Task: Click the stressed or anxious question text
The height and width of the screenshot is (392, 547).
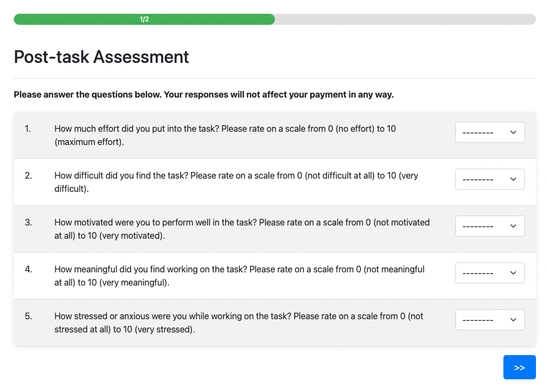Action: 239,323
